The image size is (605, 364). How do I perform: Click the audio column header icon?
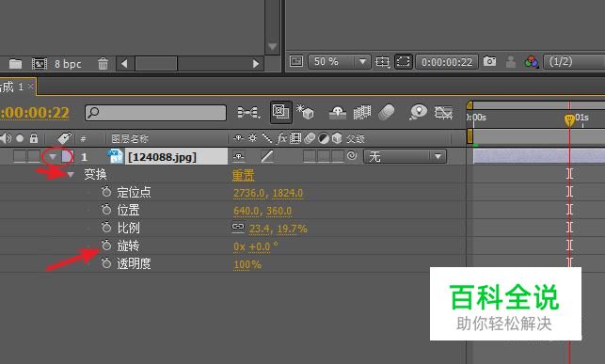7,138
